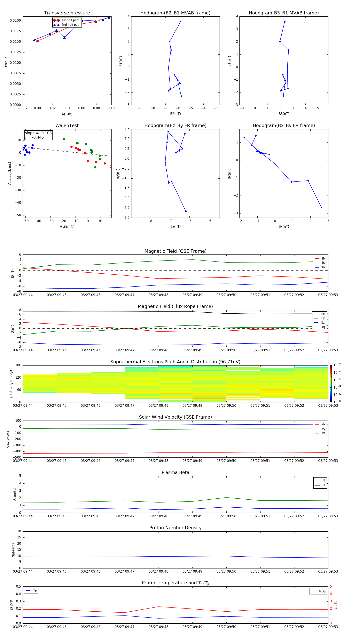Image resolution: width=351 pixels, height=644 pixels.
Task: Click the "Bx(nT)" x-axis label
Action: 284,227
